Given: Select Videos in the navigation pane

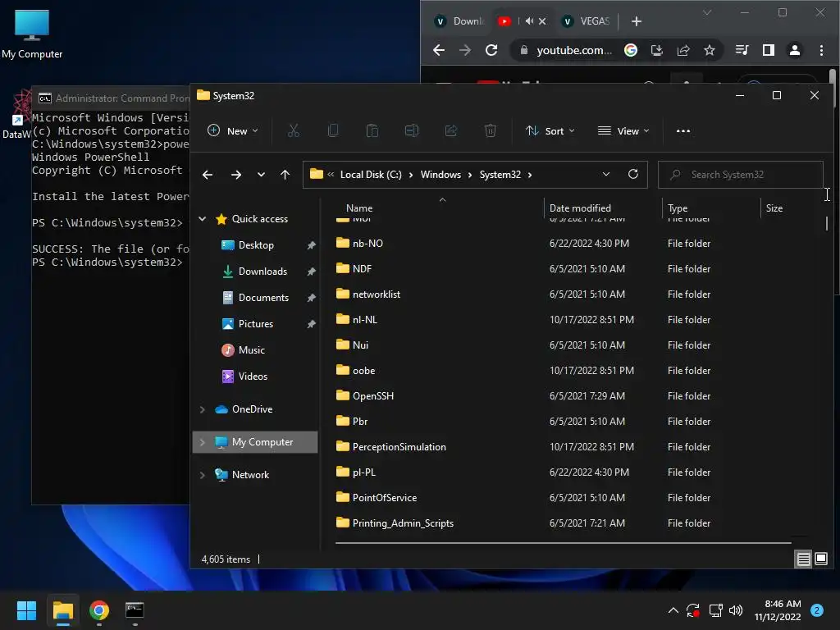Looking at the screenshot, I should pos(253,376).
